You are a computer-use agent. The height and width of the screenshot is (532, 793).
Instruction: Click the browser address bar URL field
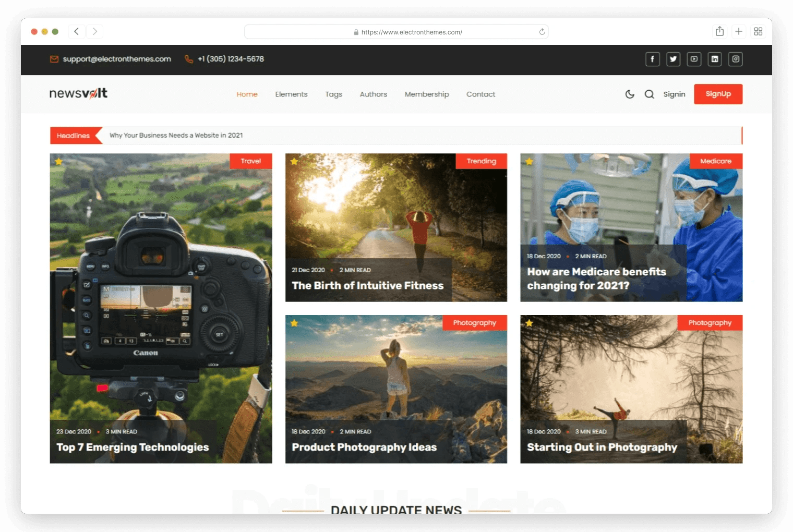point(397,32)
